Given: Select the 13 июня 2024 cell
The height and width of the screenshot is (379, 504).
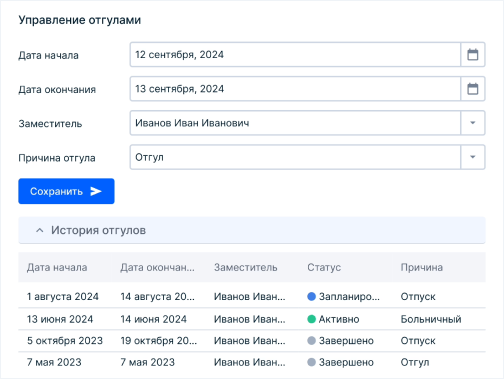Looking at the screenshot, I should pos(60,319).
